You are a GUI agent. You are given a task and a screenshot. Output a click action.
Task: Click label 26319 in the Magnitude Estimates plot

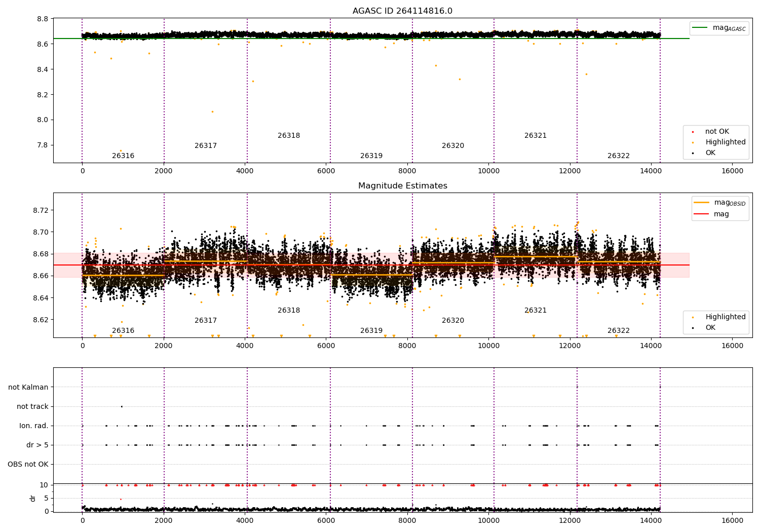point(371,331)
